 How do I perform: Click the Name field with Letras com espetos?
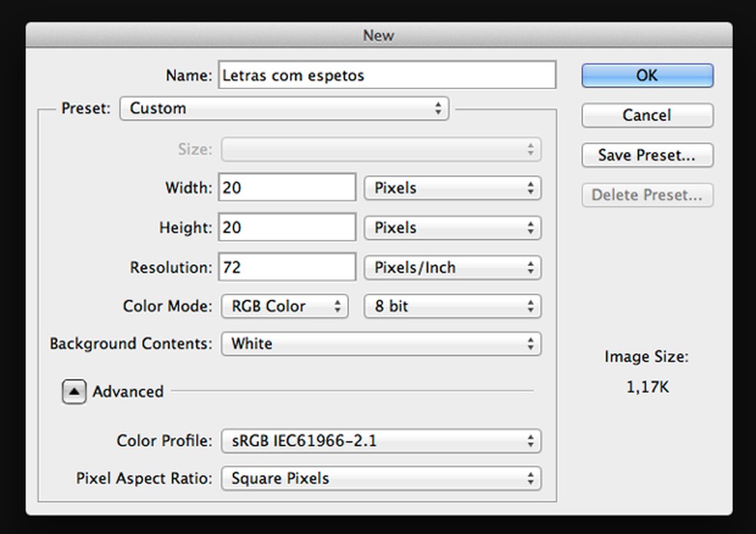387,75
